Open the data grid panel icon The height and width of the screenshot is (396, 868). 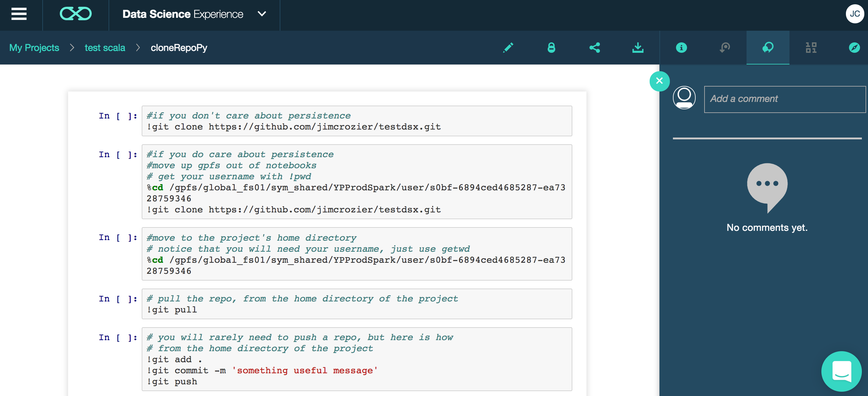811,48
